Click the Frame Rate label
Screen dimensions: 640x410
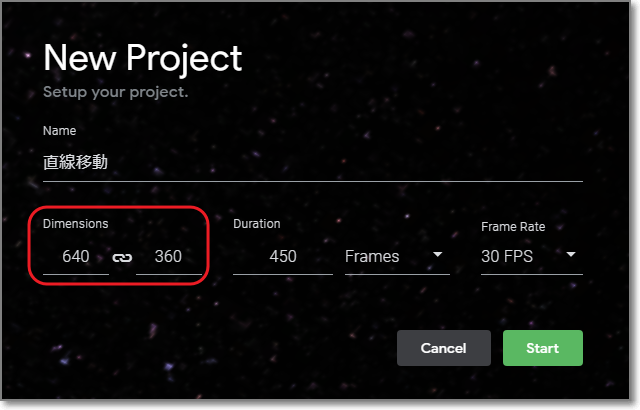click(x=513, y=227)
